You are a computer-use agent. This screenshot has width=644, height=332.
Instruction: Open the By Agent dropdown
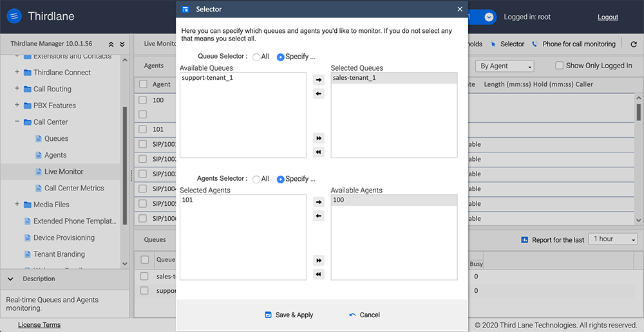[506, 66]
